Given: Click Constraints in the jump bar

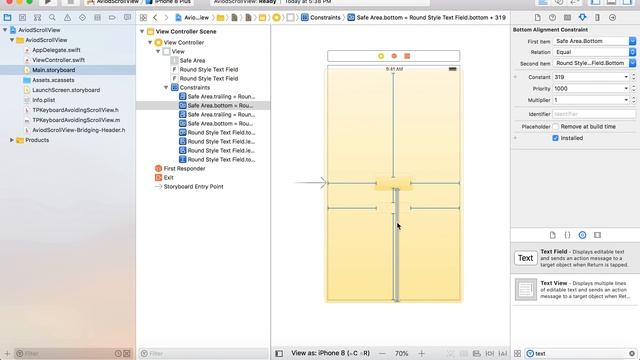Looking at the screenshot, I should 321,18.
